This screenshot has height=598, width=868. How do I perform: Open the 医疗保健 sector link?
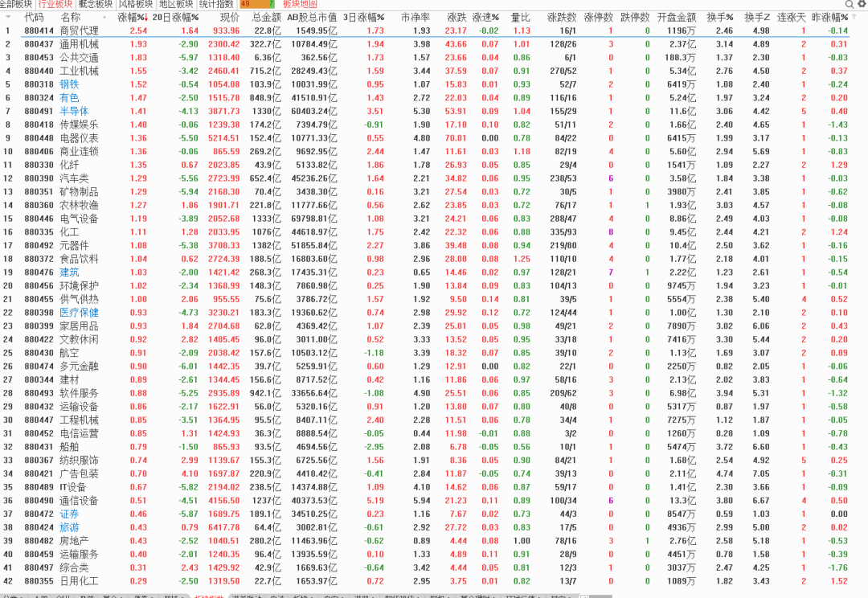pos(79,313)
